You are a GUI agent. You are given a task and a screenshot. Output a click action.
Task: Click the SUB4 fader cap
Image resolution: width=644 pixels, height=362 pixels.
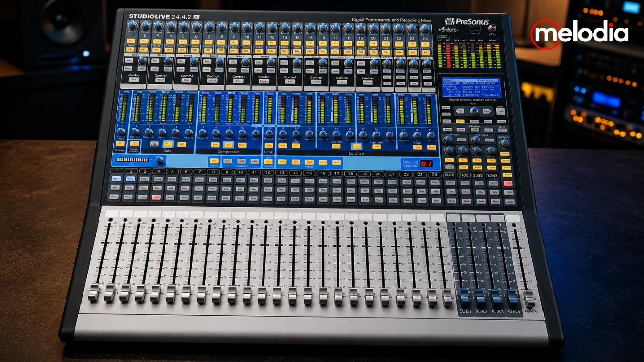tap(513, 299)
